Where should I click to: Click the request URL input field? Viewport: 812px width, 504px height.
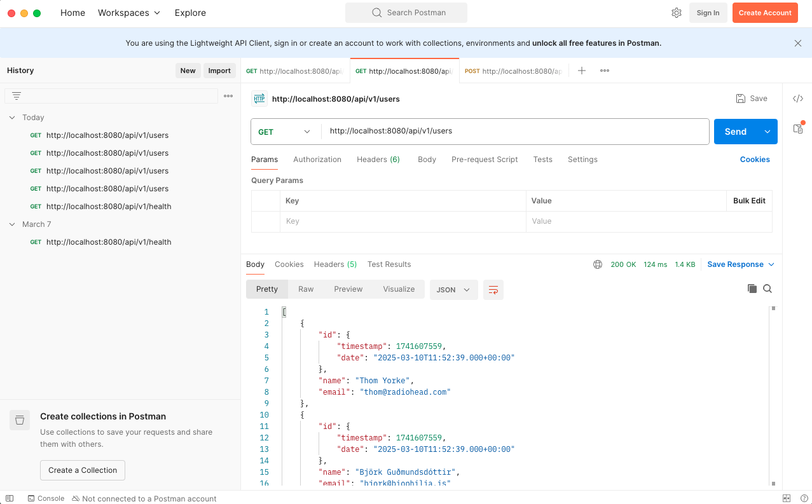point(515,132)
